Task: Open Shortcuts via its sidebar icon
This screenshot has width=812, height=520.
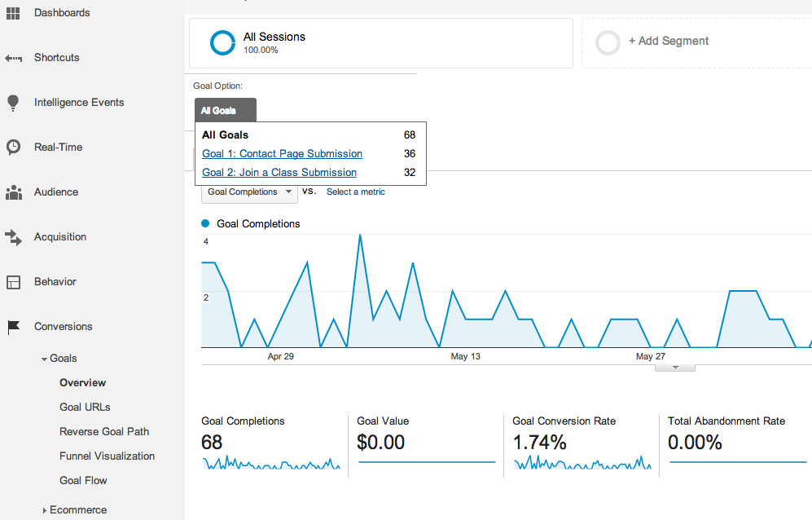Action: click(x=12, y=57)
